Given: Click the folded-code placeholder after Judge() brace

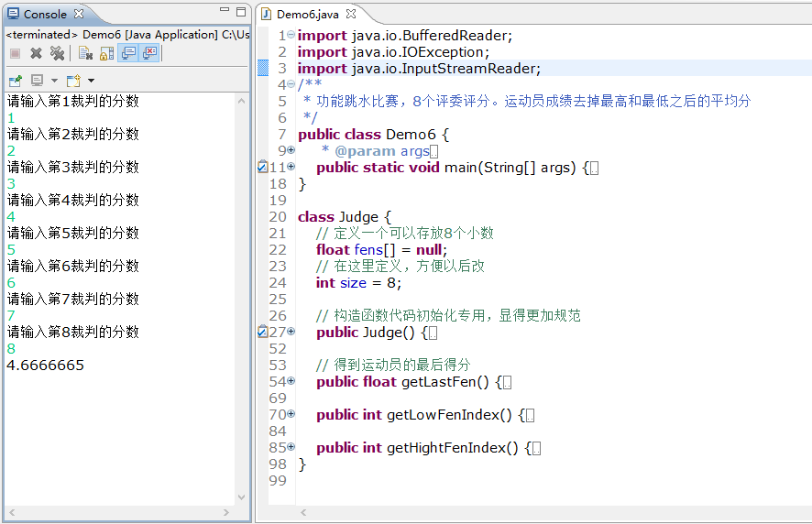Looking at the screenshot, I should [433, 333].
